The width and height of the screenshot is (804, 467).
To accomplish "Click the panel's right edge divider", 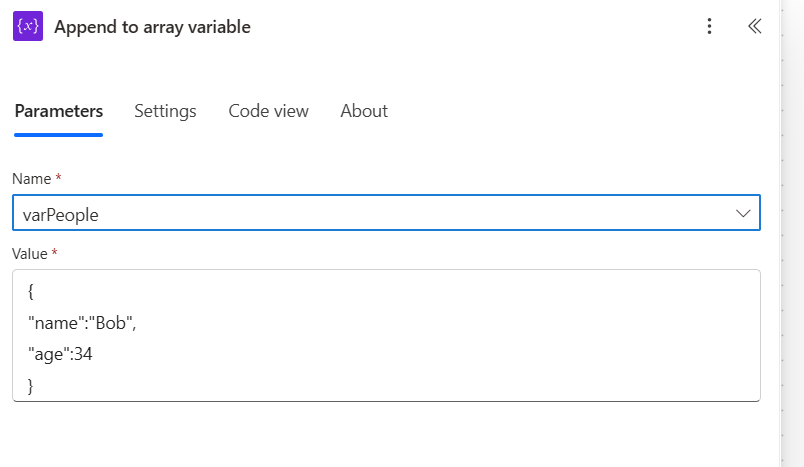I will [780, 233].
